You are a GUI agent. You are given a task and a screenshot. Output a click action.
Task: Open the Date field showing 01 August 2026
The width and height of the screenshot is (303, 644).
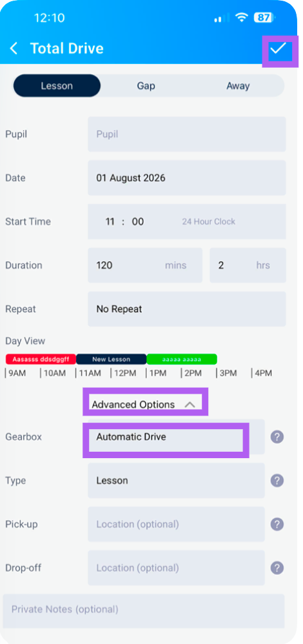[x=187, y=178]
